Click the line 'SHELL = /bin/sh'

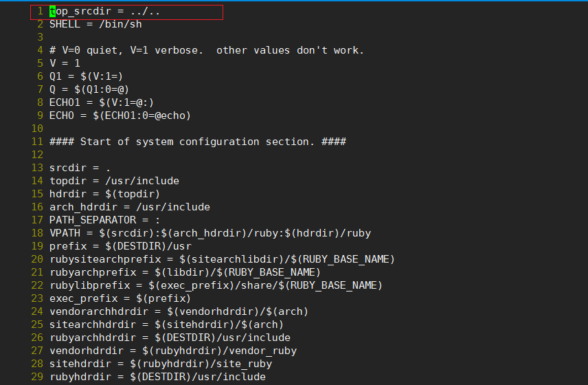[x=95, y=24]
